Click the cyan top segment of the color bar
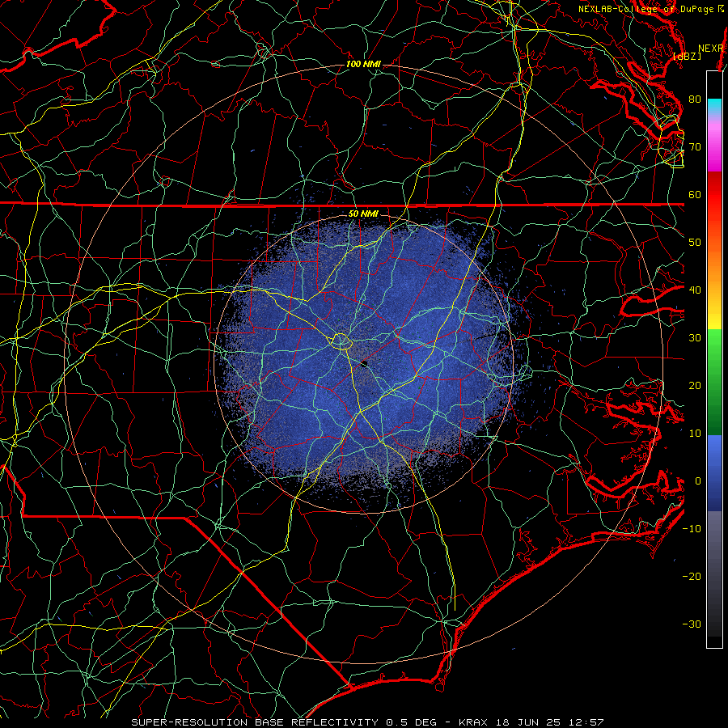This screenshot has width=728, height=728. click(x=714, y=107)
